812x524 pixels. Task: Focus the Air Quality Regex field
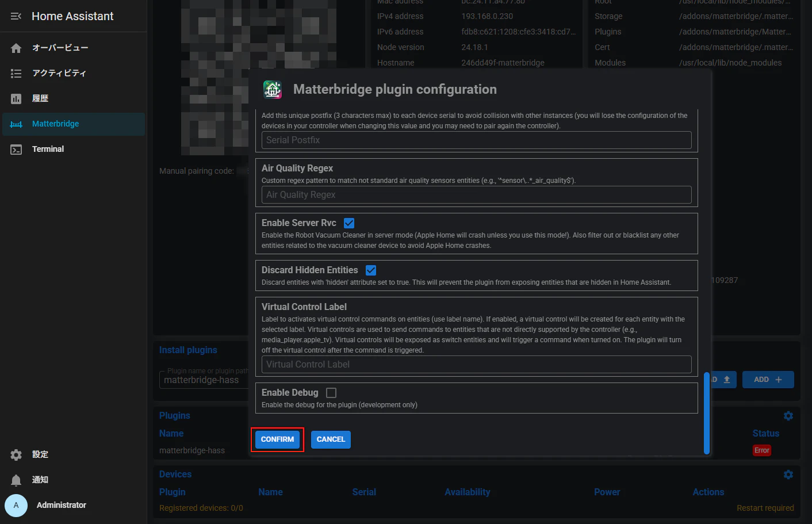click(476, 195)
